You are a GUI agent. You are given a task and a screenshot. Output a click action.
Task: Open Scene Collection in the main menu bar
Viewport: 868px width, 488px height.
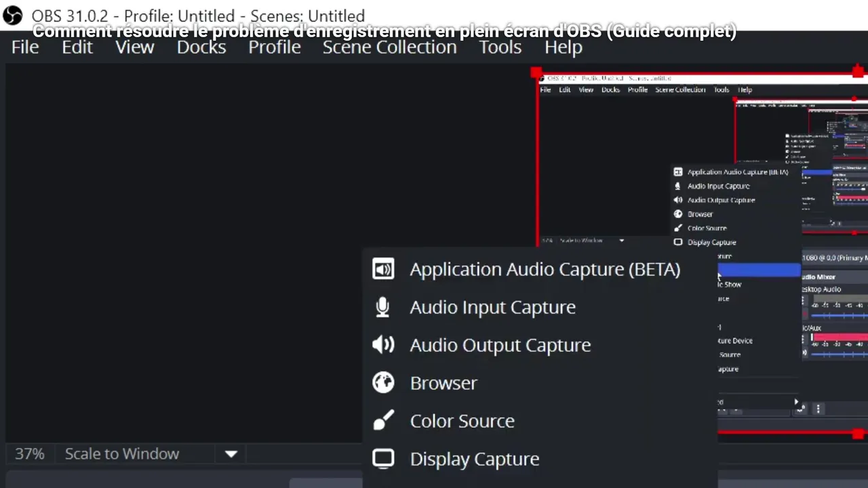coord(389,47)
